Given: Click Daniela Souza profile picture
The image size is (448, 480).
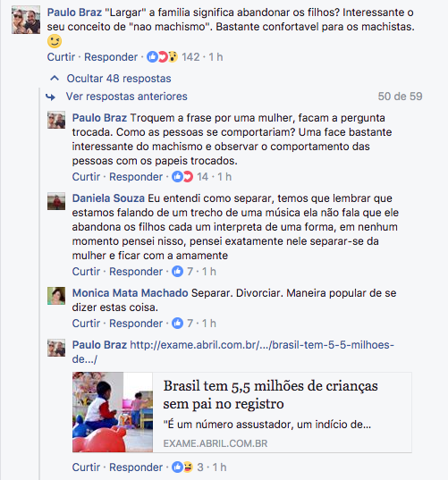Looking at the screenshot, I should tap(56, 201).
